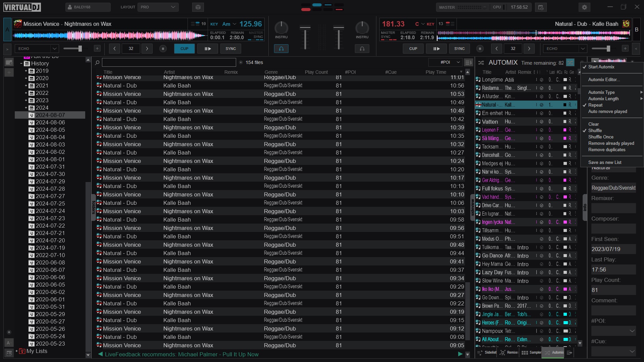Expand the 2019 history folder
Image resolution: width=644 pixels, height=362 pixels.
click(26, 71)
